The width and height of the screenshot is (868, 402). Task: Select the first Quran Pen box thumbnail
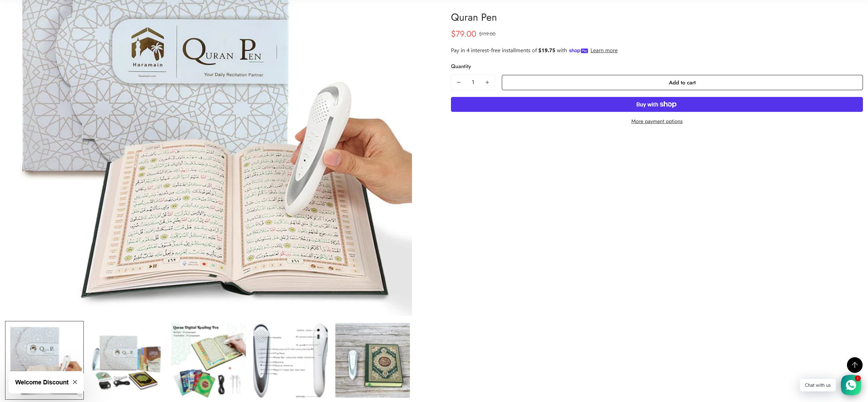pyautogui.click(x=44, y=360)
